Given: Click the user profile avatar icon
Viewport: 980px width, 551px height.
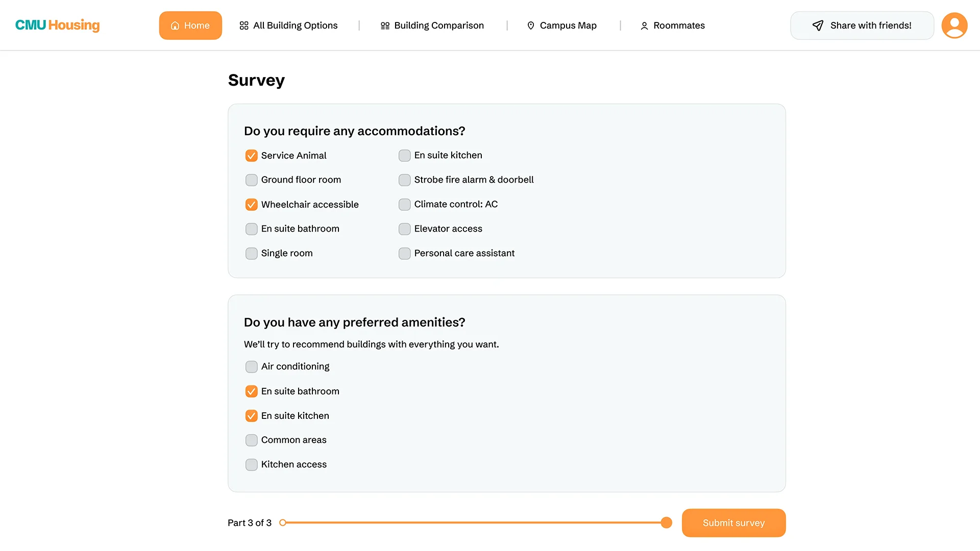Looking at the screenshot, I should click(954, 26).
